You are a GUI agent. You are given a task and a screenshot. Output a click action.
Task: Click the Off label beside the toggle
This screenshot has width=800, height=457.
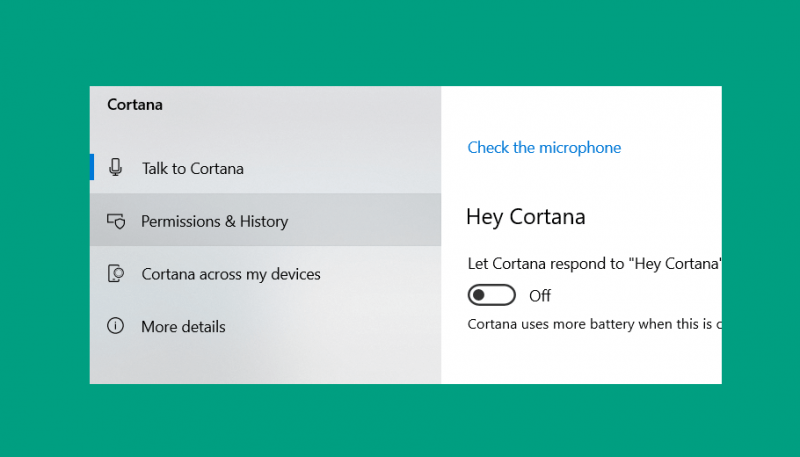[x=540, y=296]
